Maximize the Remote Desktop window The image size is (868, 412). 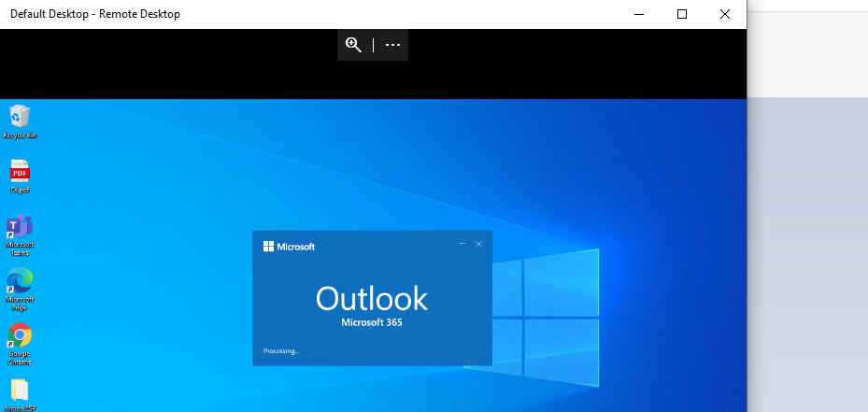682,14
